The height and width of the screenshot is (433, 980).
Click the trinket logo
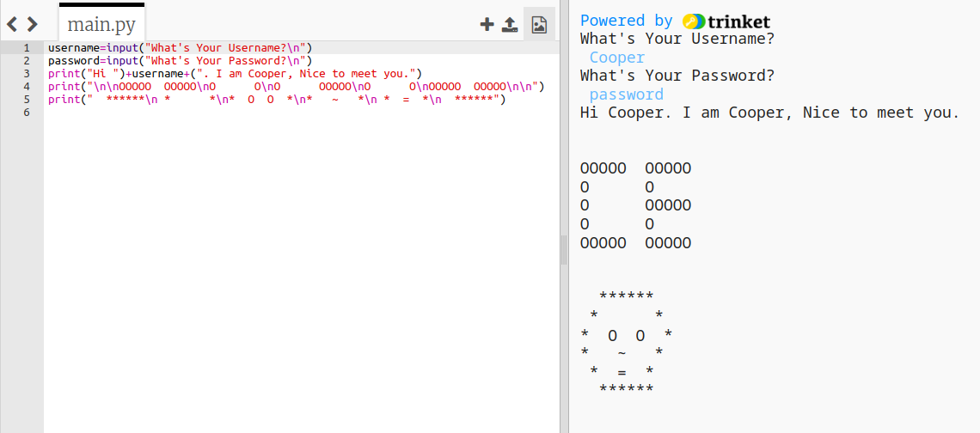click(x=726, y=21)
